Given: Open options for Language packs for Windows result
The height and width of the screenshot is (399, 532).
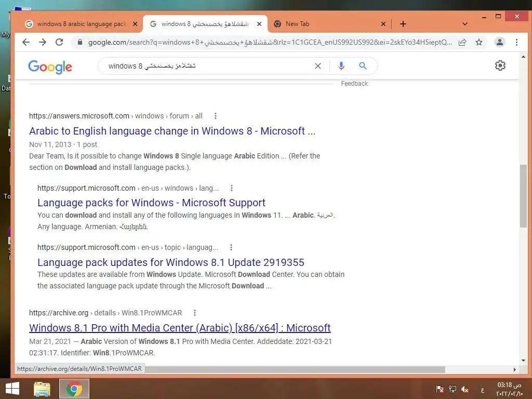Looking at the screenshot, I should pyautogui.click(x=231, y=188).
